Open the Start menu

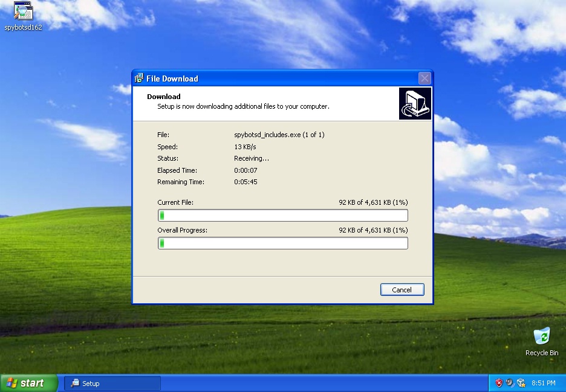(28, 383)
